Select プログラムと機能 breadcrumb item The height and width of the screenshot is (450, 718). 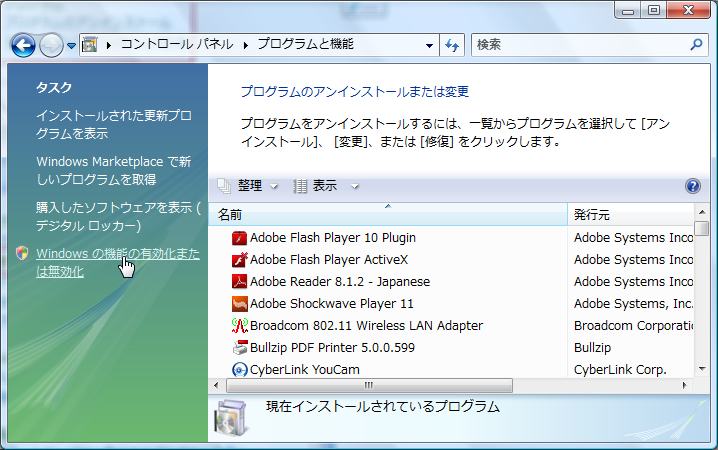point(305,44)
